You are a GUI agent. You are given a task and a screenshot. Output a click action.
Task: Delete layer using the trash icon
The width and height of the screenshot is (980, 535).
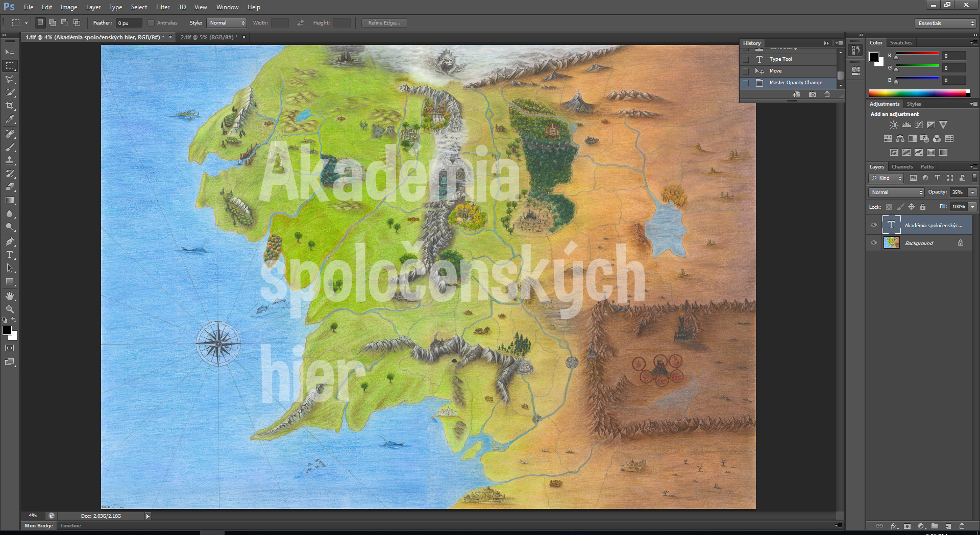[961, 526]
